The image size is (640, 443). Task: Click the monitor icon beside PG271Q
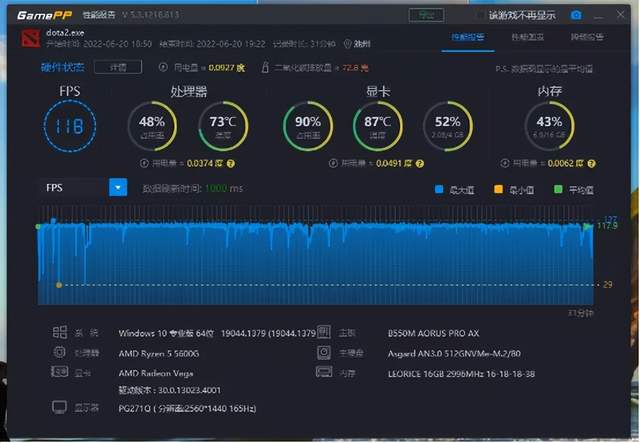(59, 407)
